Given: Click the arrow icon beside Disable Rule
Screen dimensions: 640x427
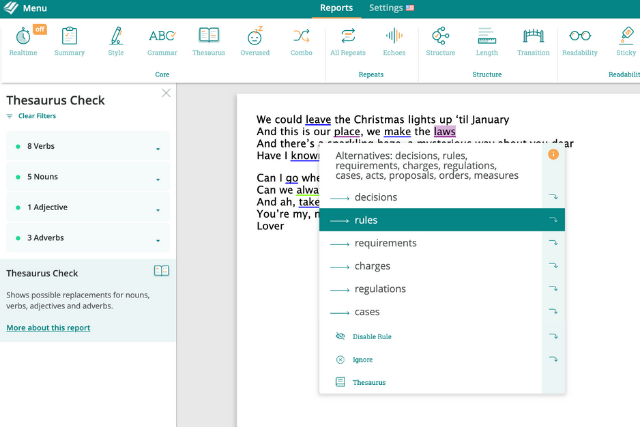Looking at the screenshot, I should pyautogui.click(x=553, y=336).
